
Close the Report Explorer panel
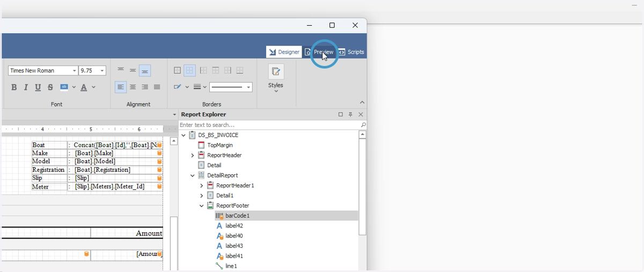coord(361,114)
